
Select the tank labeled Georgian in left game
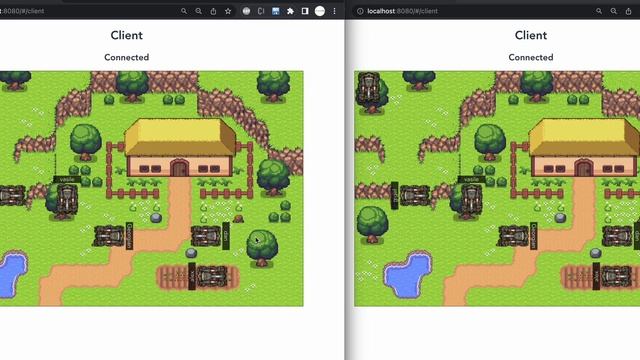pos(109,236)
